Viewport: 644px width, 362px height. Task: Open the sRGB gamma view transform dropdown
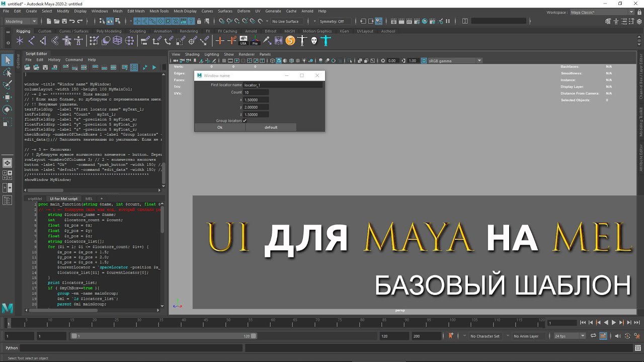coord(454,61)
